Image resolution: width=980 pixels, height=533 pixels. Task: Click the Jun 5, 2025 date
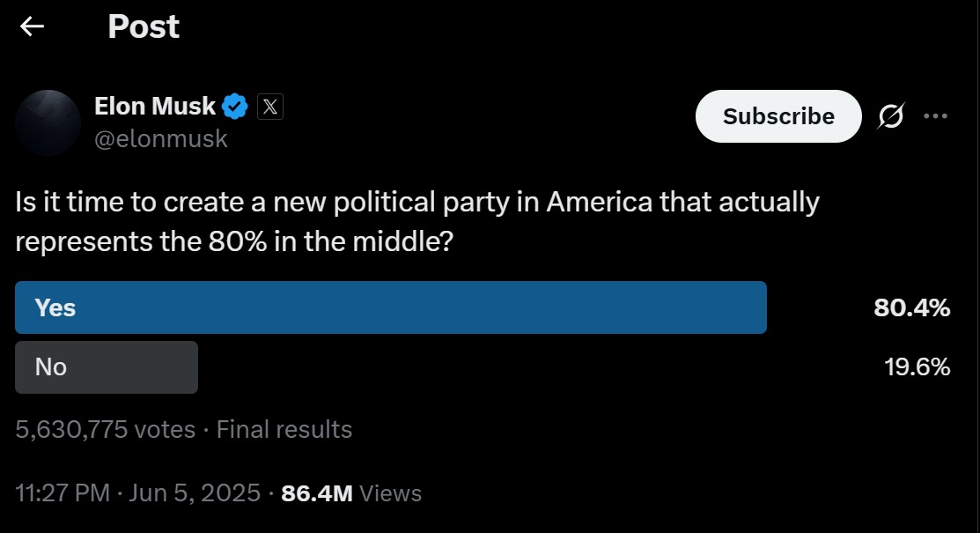point(195,493)
